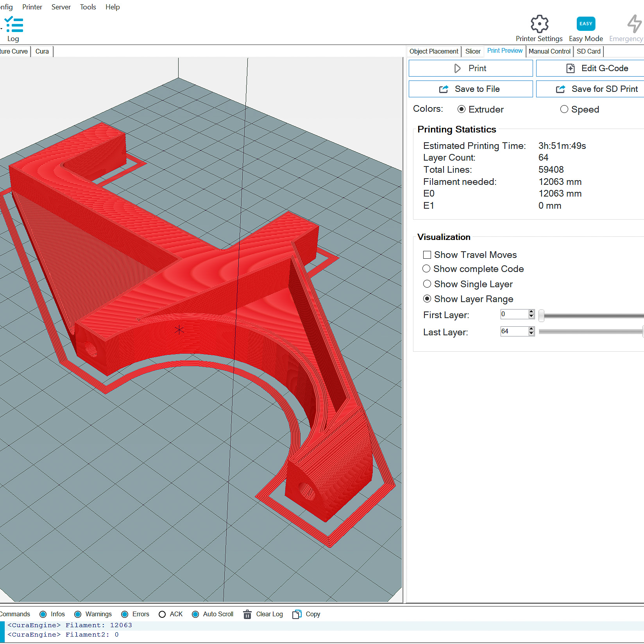Viewport: 644px width, 644px height.
Task: Click the Copy log icon
Action: [297, 614]
